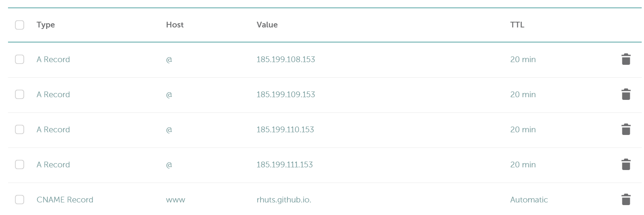Edit the www host field
The height and width of the screenshot is (215, 644).
[175, 200]
